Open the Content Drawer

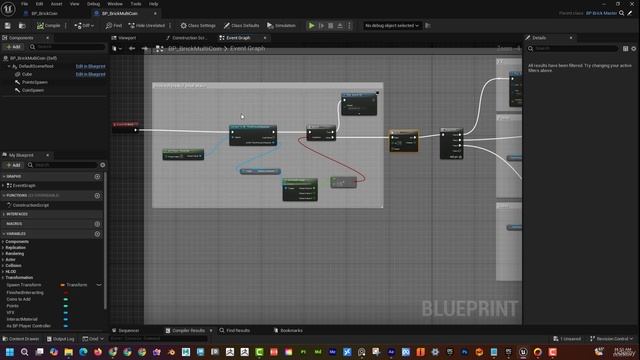[21, 339]
